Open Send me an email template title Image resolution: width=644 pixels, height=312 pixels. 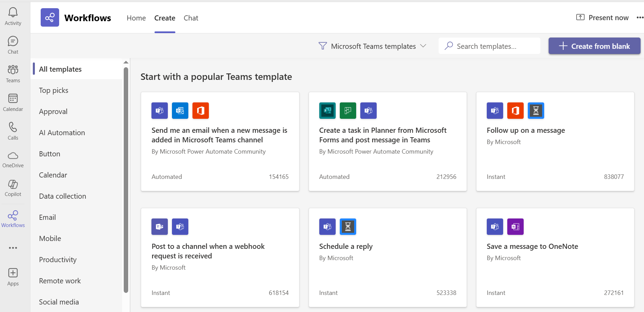click(219, 135)
